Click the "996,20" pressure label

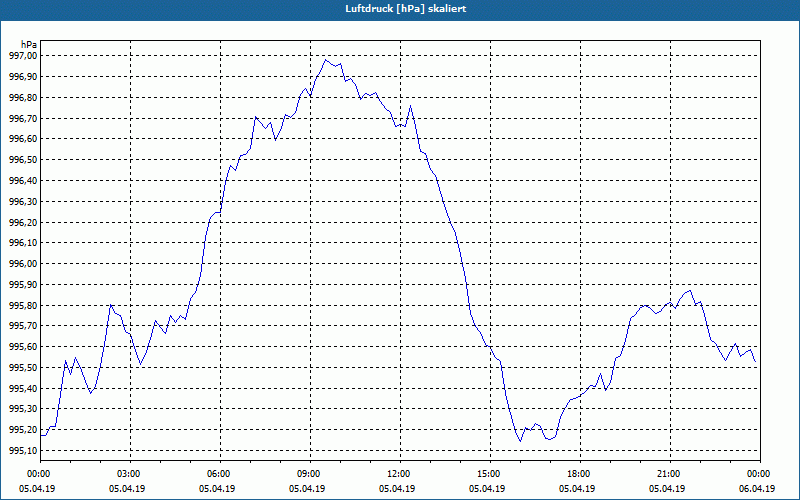(x=23, y=222)
